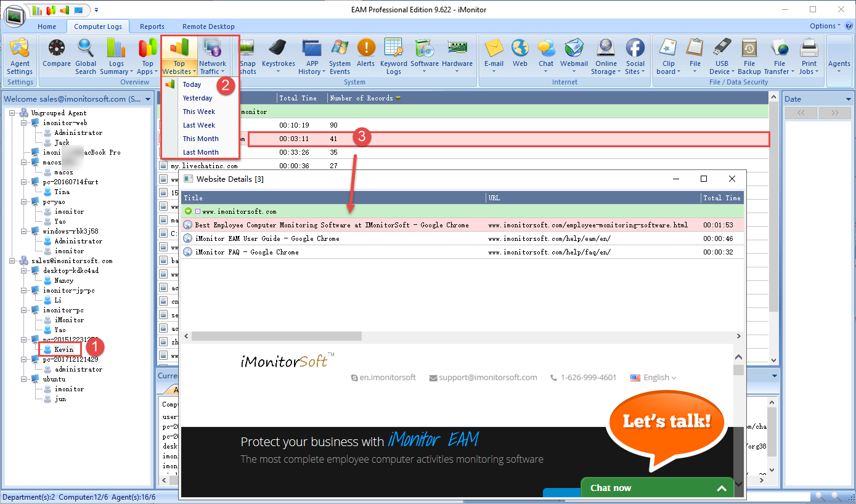This screenshot has width=856, height=504.
Task: Open Top Apps ribbon button
Action: [x=148, y=56]
